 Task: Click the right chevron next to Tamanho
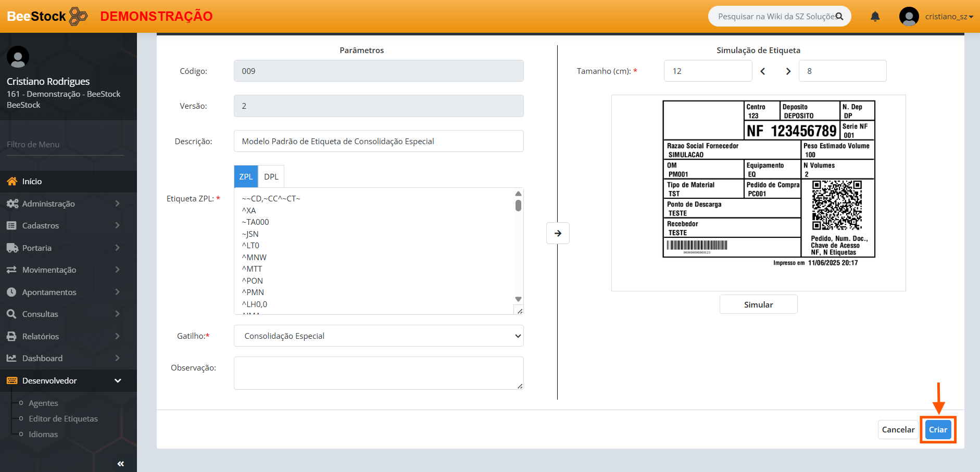tap(788, 71)
